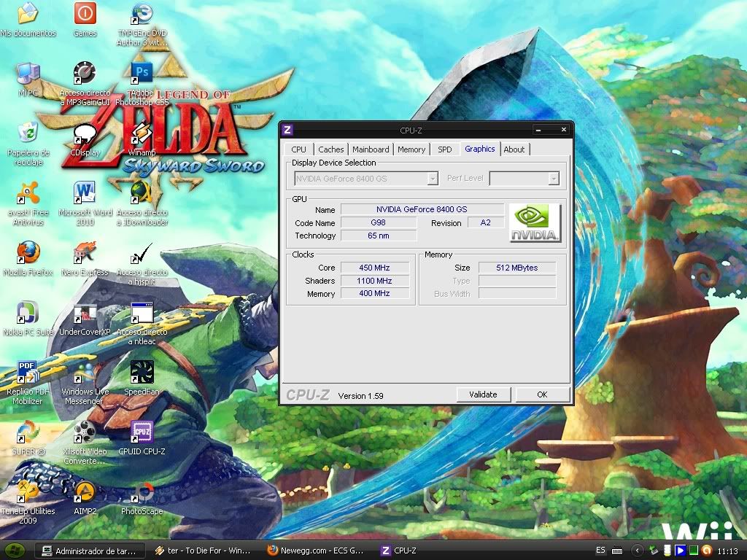Viewport: 747px width, 560px height.
Task: Open the hjsplit shortcut icon
Action: pyautogui.click(x=142, y=253)
